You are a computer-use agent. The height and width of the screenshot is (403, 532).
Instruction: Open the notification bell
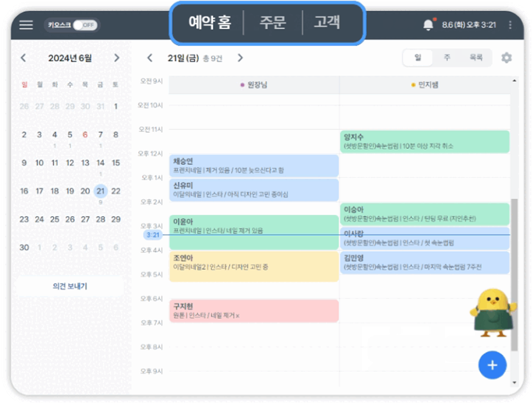[427, 25]
